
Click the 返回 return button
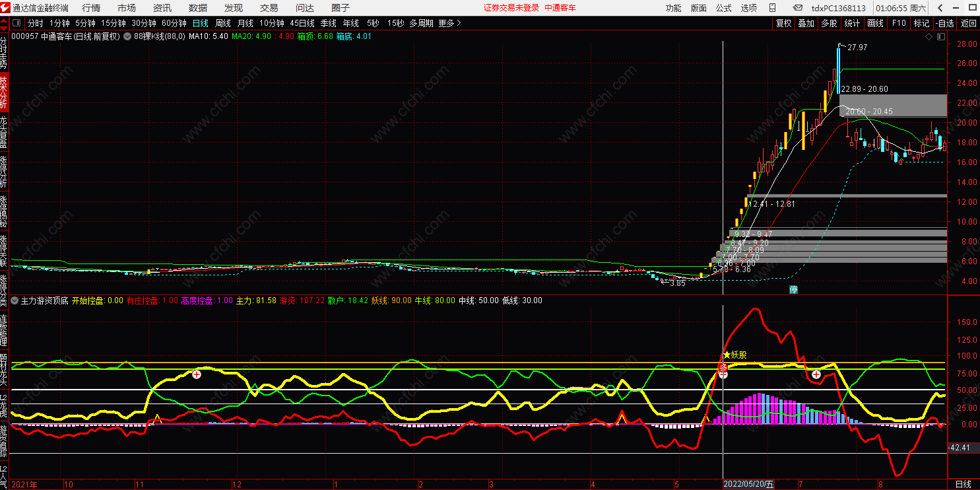tap(968, 23)
